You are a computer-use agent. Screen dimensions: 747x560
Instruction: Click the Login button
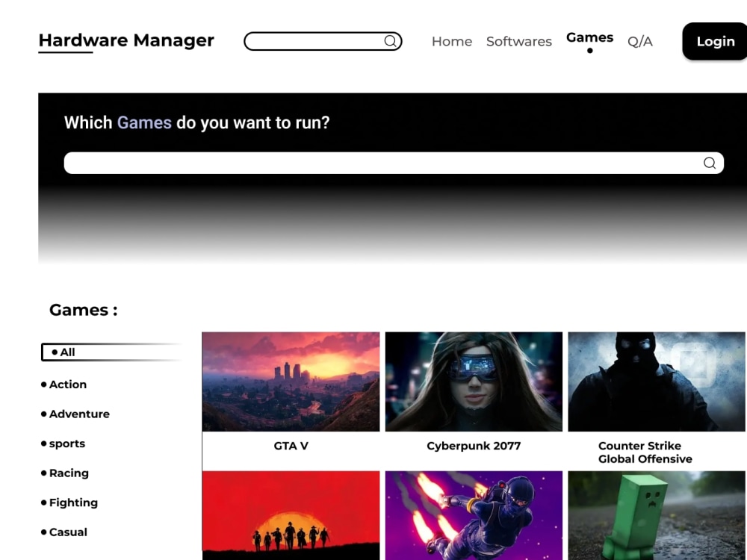pos(715,41)
